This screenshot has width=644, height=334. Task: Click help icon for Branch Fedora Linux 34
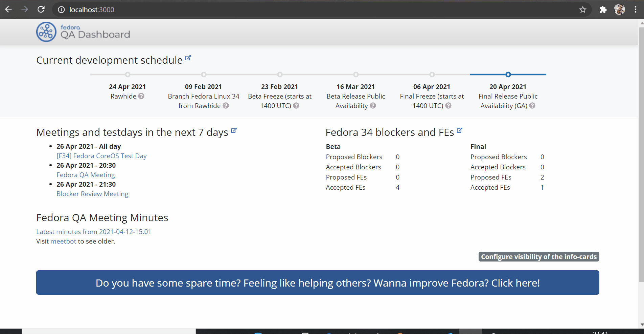point(226,106)
